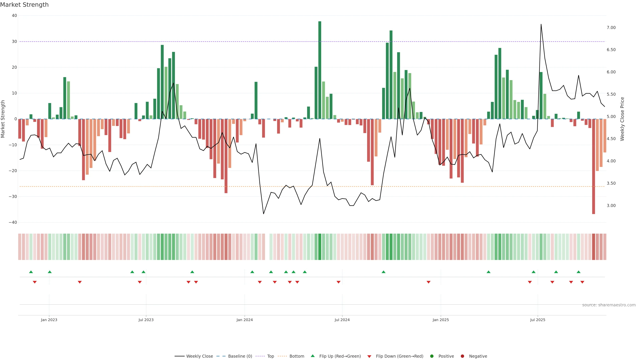
Task: Click the dark red Negative legend circle
Action: [x=462, y=356]
